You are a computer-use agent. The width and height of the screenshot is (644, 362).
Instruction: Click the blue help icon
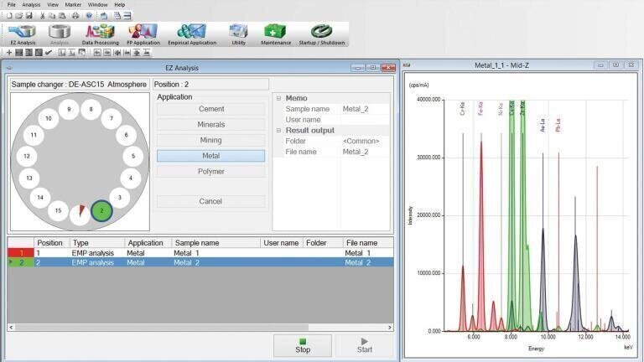pos(89,16)
